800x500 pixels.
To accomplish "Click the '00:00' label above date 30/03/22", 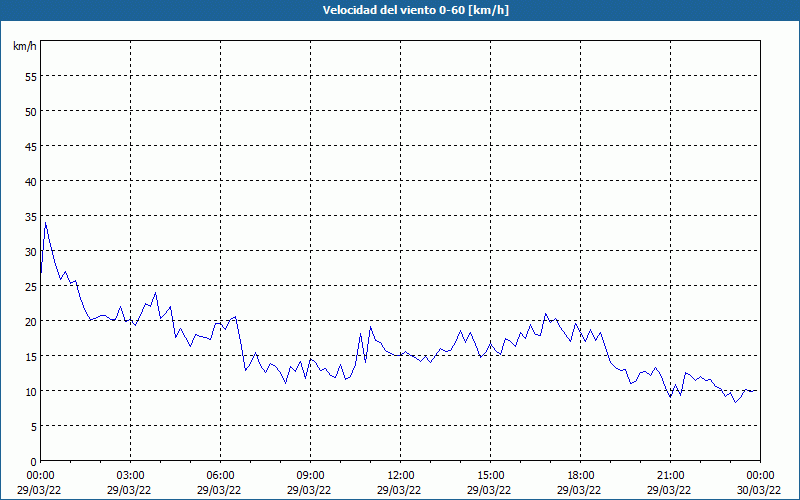I will point(760,476).
